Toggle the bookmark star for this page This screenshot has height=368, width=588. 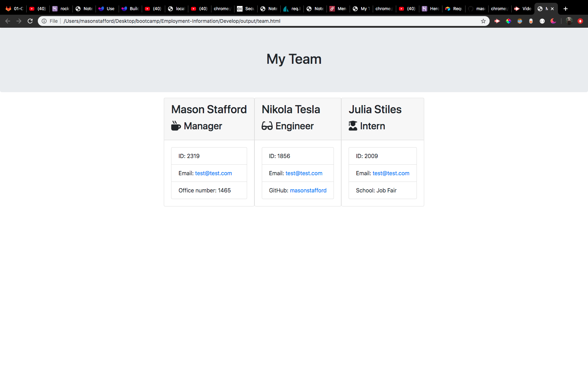point(483,21)
